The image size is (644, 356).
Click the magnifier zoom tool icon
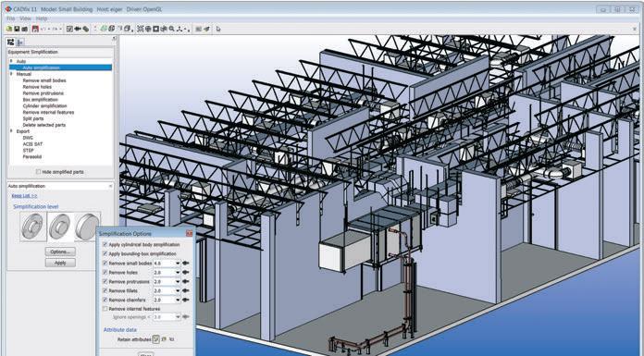pos(172,30)
